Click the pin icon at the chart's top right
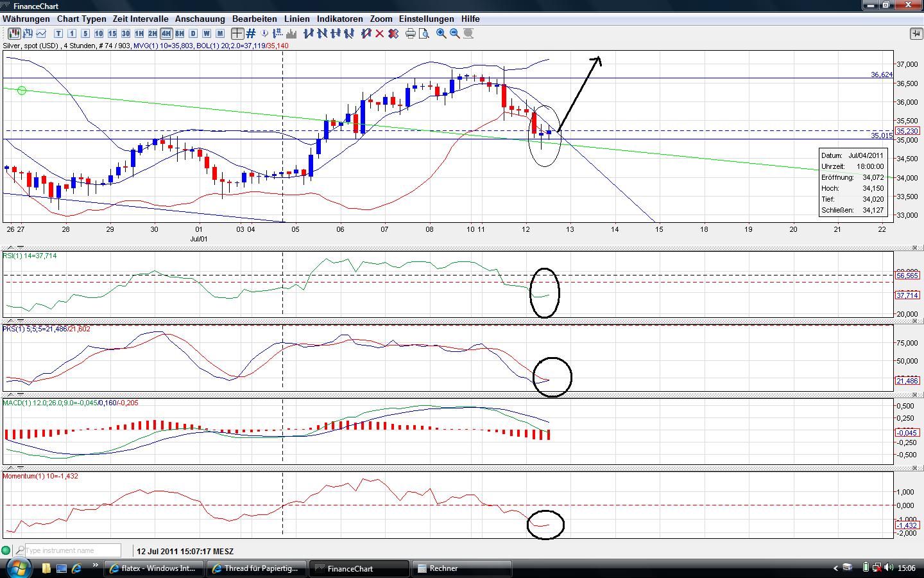The height and width of the screenshot is (578, 924). [915, 33]
